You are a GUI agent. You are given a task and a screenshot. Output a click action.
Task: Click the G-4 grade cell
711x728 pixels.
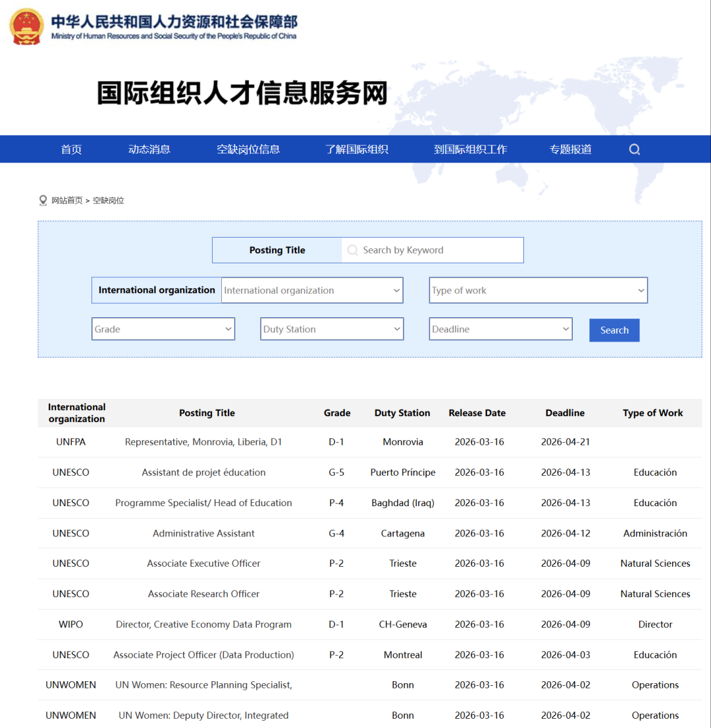[336, 533]
